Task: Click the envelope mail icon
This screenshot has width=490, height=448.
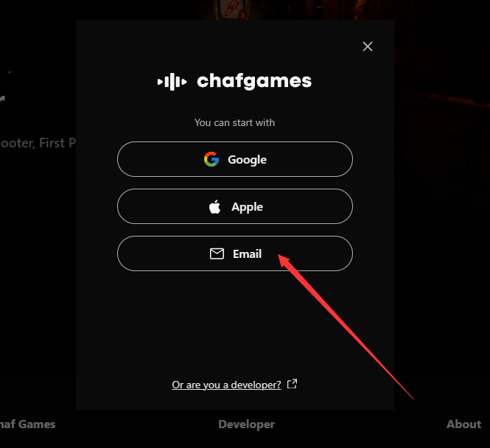Action: point(217,253)
